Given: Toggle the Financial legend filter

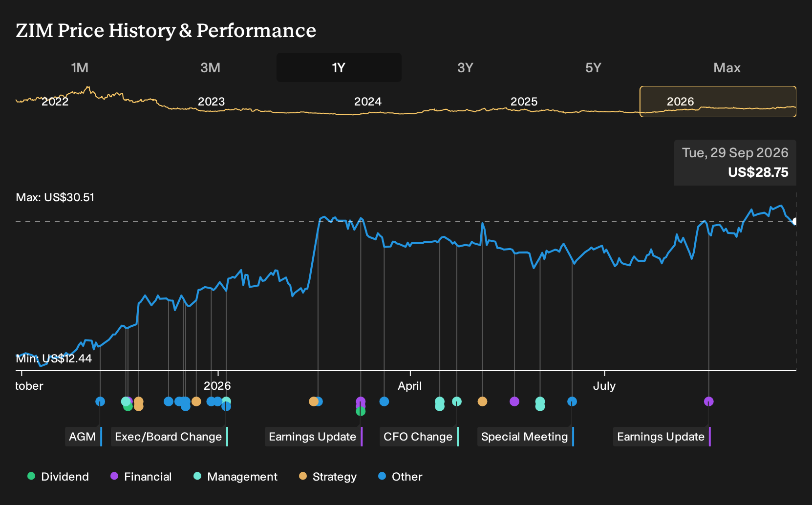Looking at the screenshot, I should coord(141,477).
